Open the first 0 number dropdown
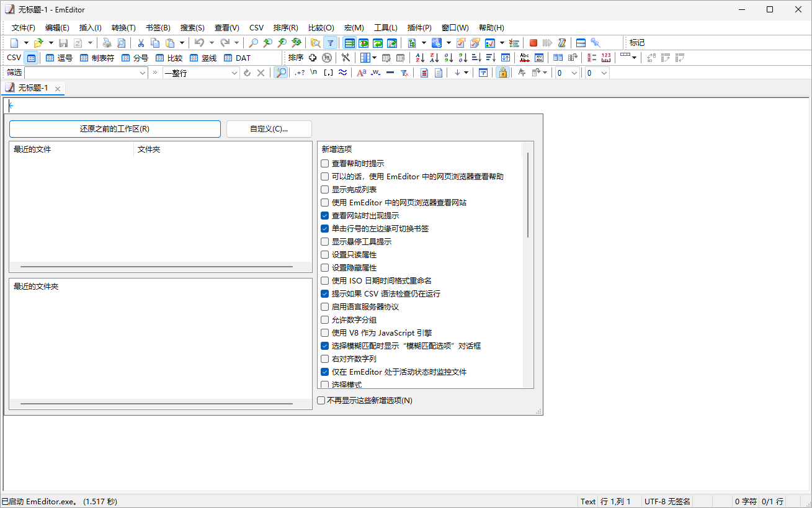Screen dimensions: 812x508 coord(574,73)
